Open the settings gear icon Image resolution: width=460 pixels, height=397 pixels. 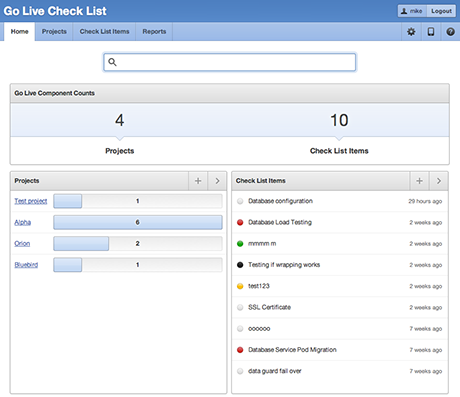coord(411,32)
